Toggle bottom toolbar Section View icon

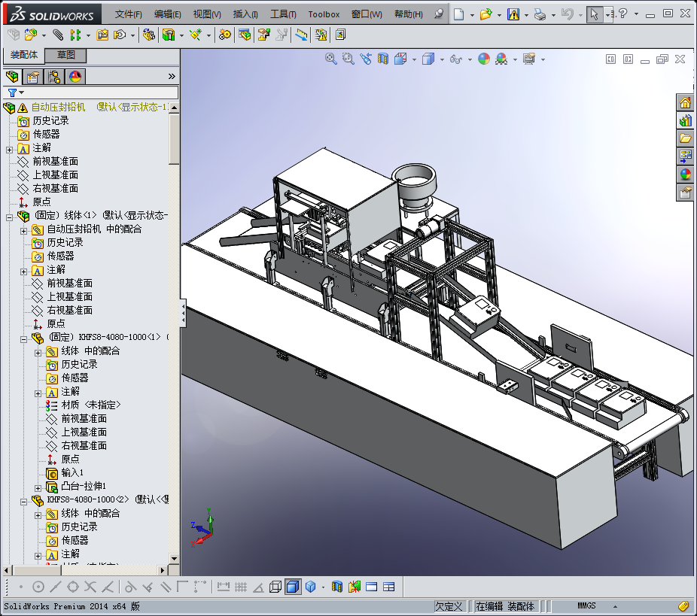coord(337,587)
